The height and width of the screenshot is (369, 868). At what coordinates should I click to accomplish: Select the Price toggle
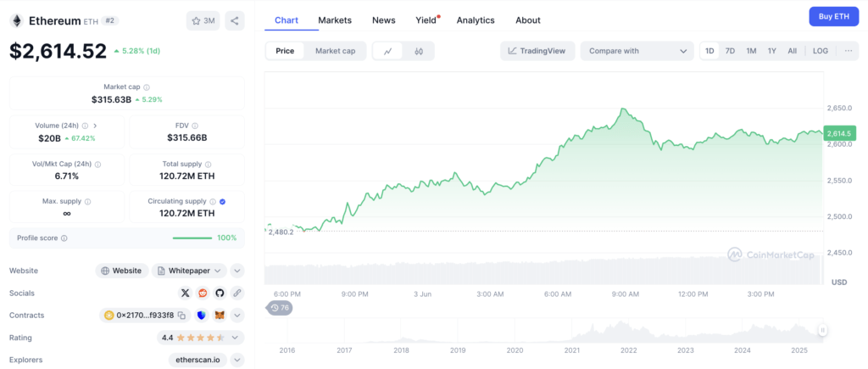coord(285,51)
